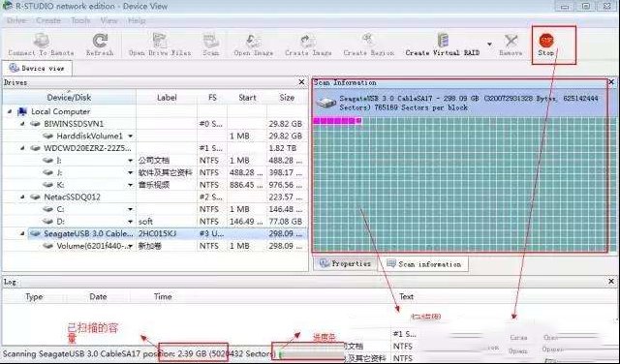Select the J: volume row
Viewport: 620px width, 364px height.
click(154, 172)
